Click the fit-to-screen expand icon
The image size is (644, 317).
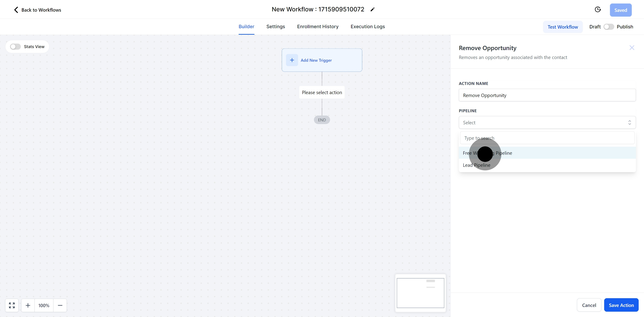pyautogui.click(x=12, y=305)
